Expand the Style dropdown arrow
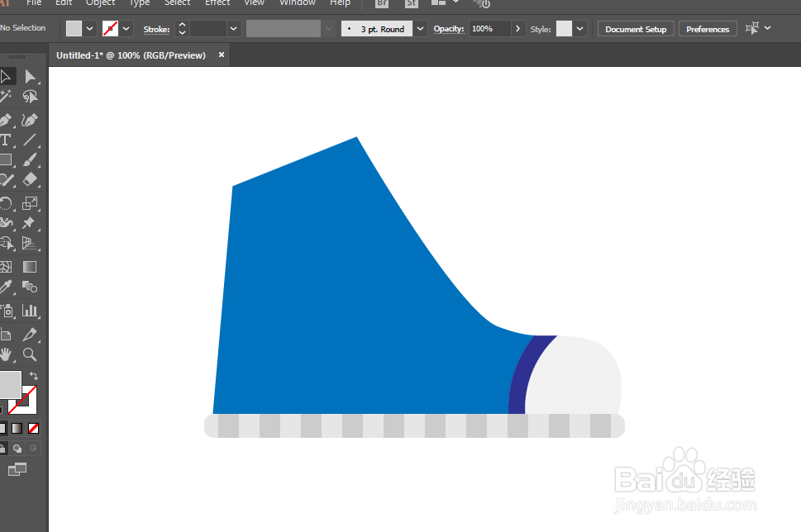The image size is (801, 532). [x=579, y=29]
